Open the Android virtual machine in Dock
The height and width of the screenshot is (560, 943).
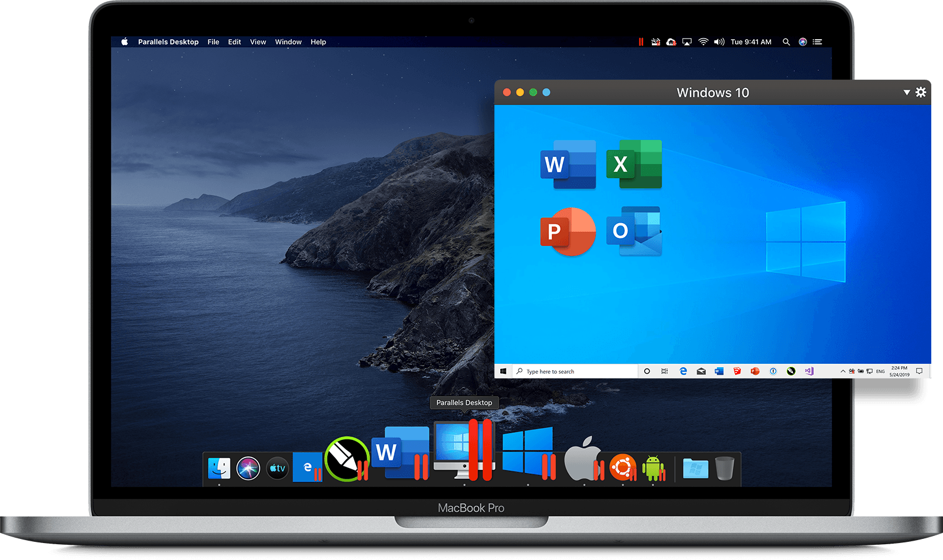tap(653, 468)
